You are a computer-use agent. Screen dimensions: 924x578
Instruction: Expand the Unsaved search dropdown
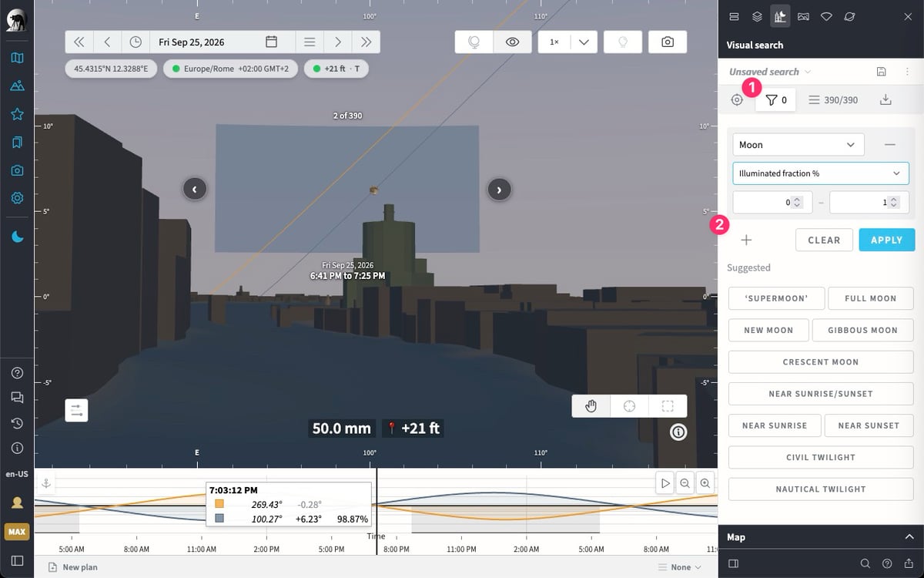click(770, 72)
